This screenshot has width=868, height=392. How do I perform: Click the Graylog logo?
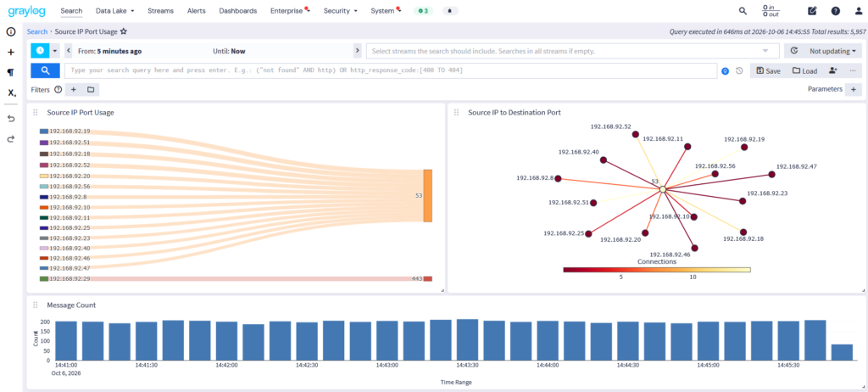26,10
